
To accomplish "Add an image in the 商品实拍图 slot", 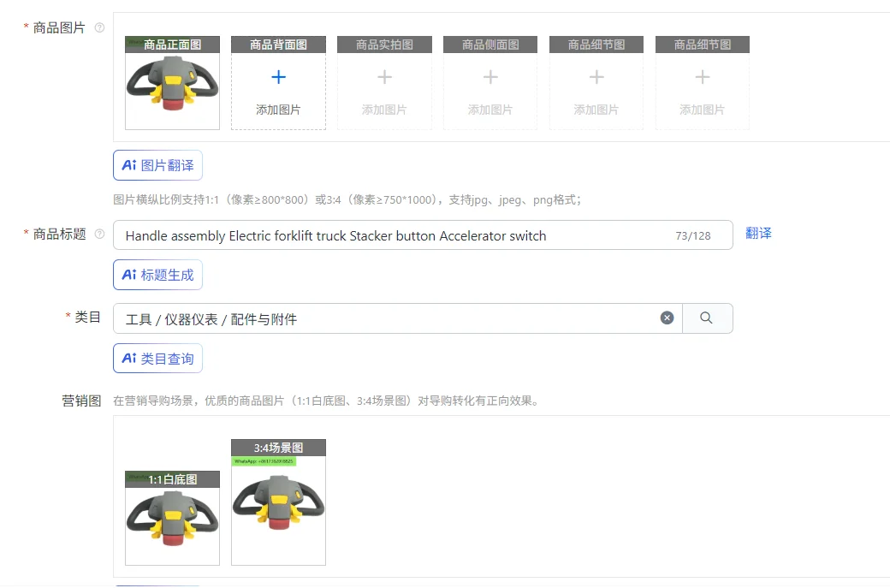I will [384, 83].
